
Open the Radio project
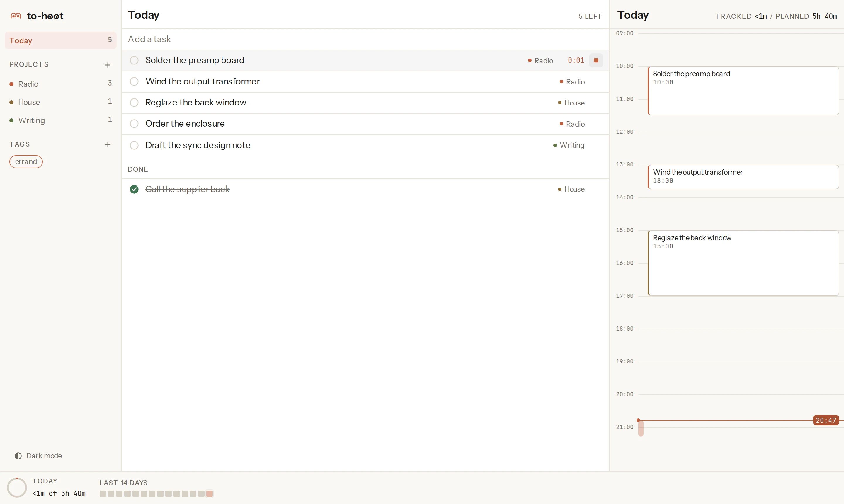click(60, 84)
